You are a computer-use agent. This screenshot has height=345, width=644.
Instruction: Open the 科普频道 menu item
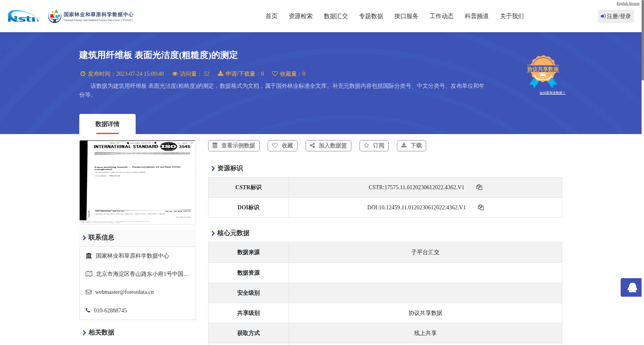pyautogui.click(x=477, y=16)
